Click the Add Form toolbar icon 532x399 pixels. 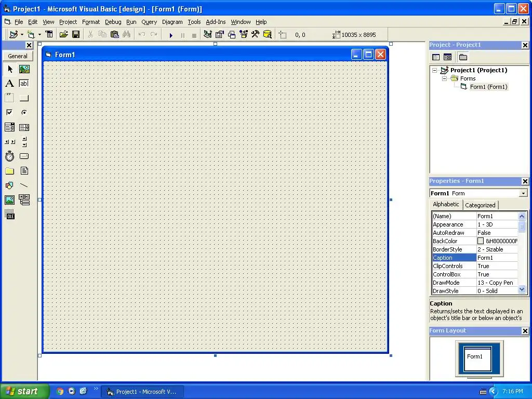coord(31,35)
